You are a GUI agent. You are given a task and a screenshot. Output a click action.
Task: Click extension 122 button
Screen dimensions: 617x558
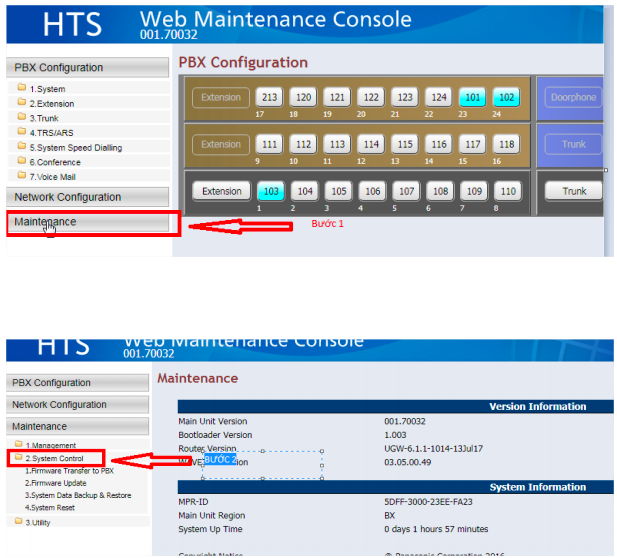[x=371, y=97]
